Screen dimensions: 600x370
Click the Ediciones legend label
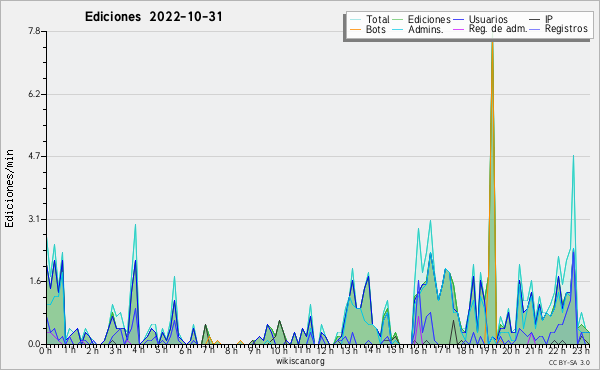429,19
